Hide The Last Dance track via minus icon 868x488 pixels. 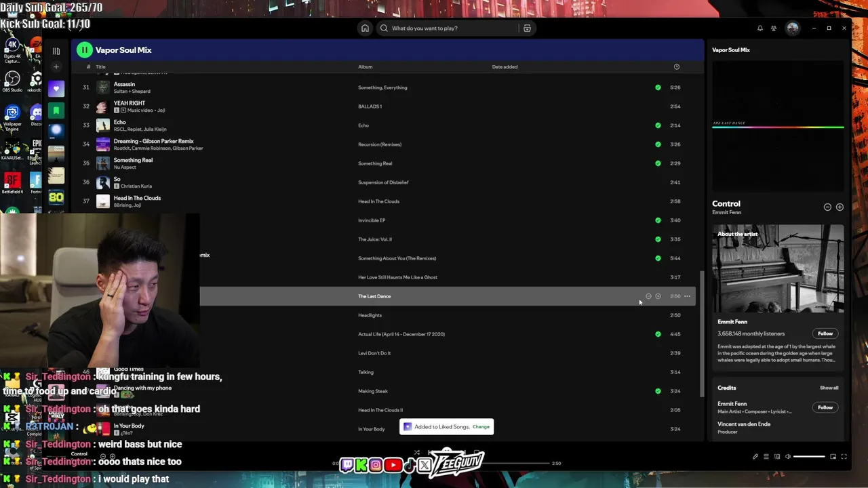[648, 296]
